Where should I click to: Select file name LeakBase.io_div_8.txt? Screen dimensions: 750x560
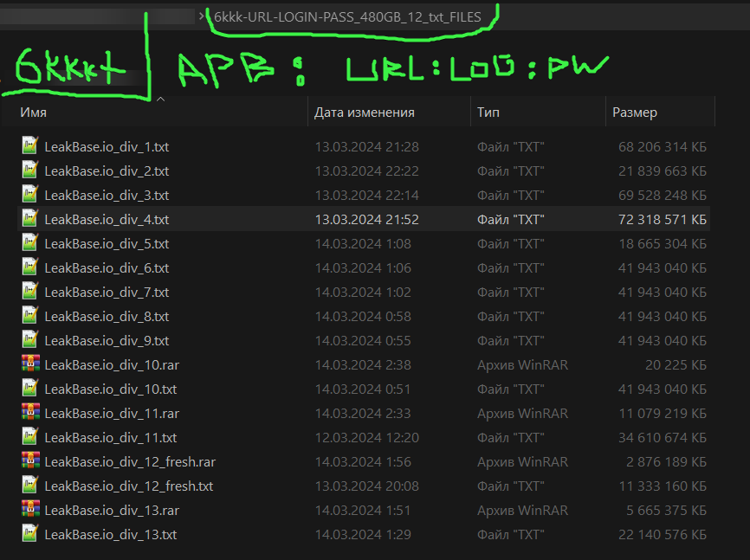coord(107,317)
